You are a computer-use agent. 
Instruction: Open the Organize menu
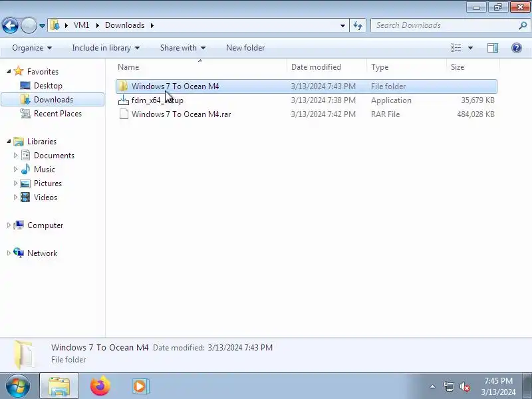(32, 48)
